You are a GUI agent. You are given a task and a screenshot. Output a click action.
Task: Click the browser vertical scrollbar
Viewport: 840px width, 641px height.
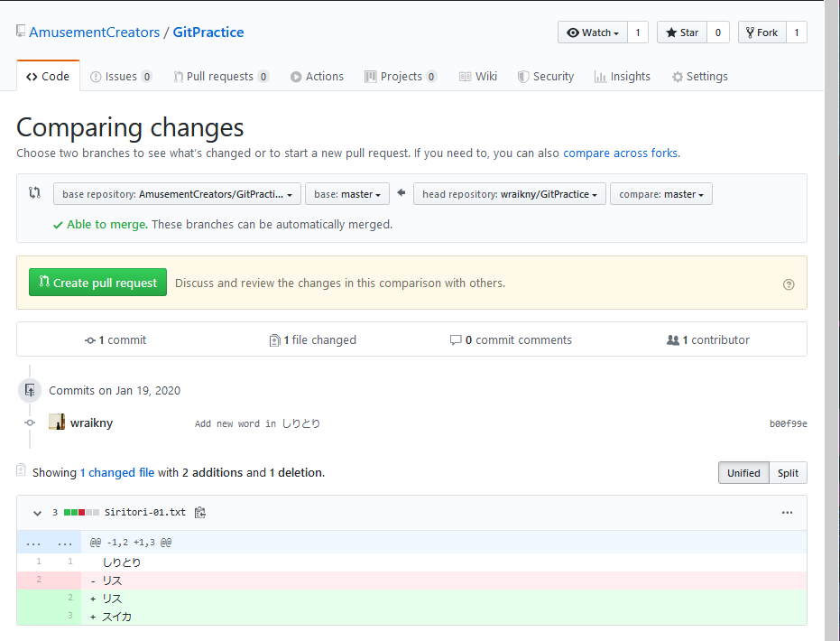832,320
